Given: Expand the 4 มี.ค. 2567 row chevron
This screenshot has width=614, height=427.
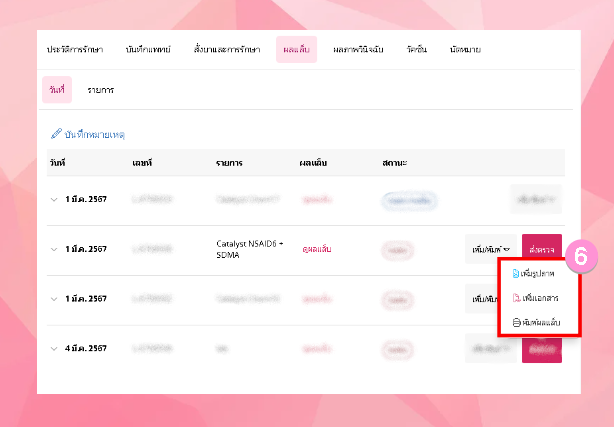Looking at the screenshot, I should click(54, 348).
